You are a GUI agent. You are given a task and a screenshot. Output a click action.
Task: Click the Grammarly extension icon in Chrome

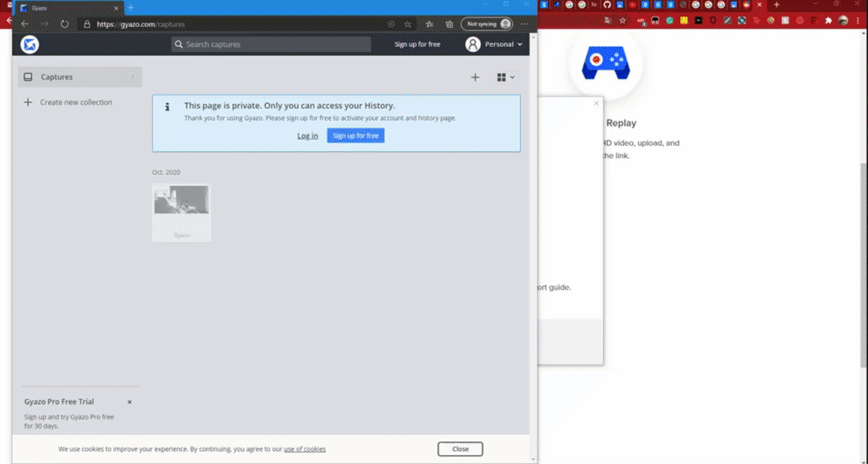pyautogui.click(x=670, y=21)
